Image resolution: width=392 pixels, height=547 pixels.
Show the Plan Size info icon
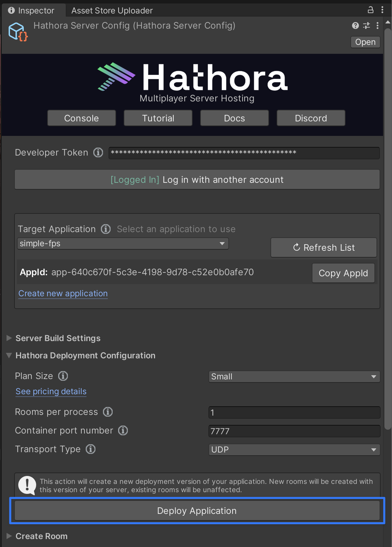[x=63, y=376]
